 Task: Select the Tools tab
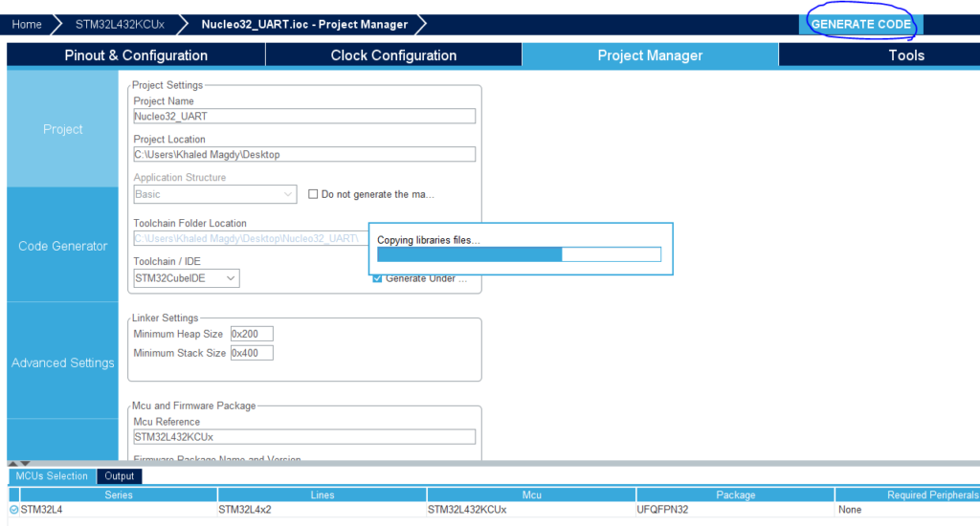coord(905,55)
